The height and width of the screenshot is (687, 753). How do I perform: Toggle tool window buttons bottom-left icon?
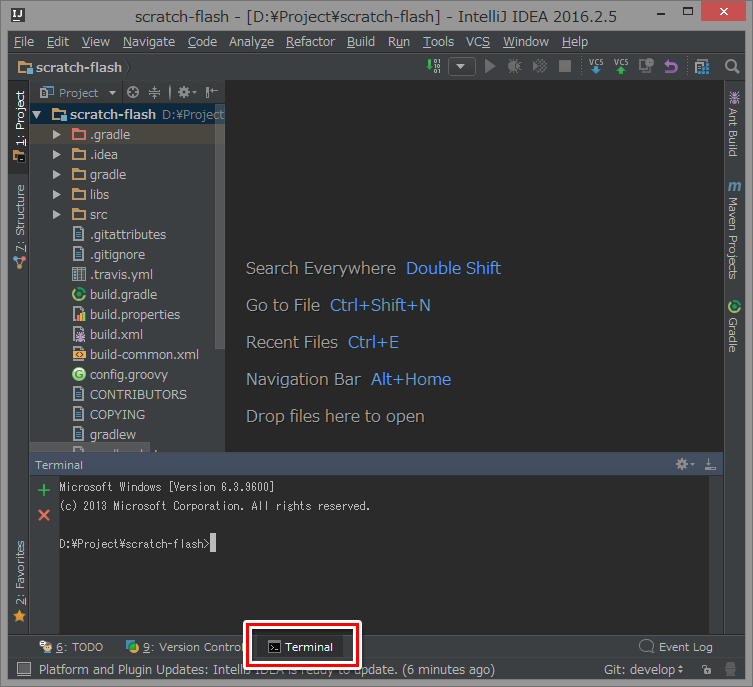(24, 669)
